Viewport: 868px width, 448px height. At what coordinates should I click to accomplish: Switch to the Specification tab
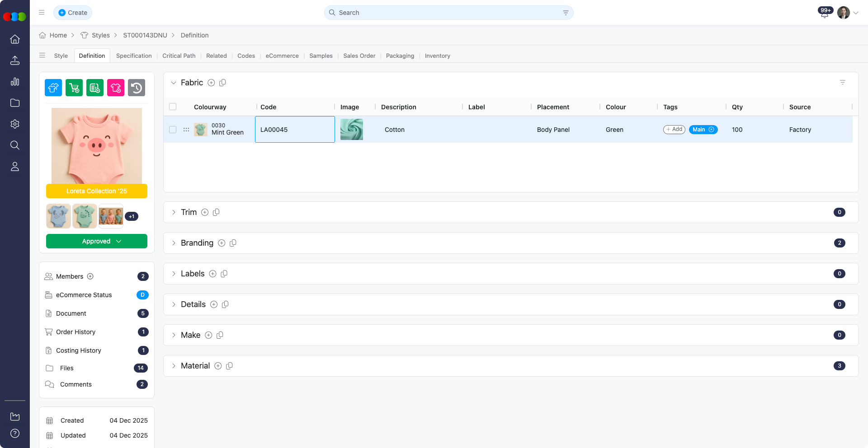[133, 56]
